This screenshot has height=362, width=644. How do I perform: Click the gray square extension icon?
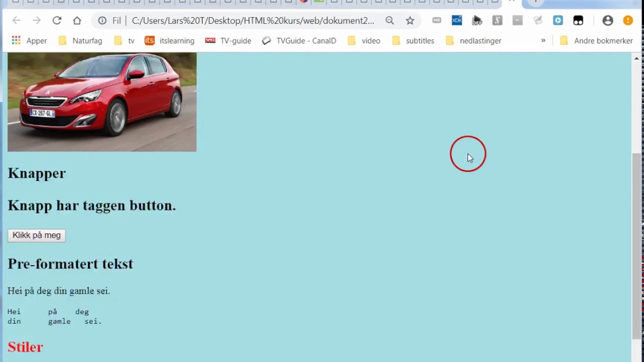[x=518, y=21]
